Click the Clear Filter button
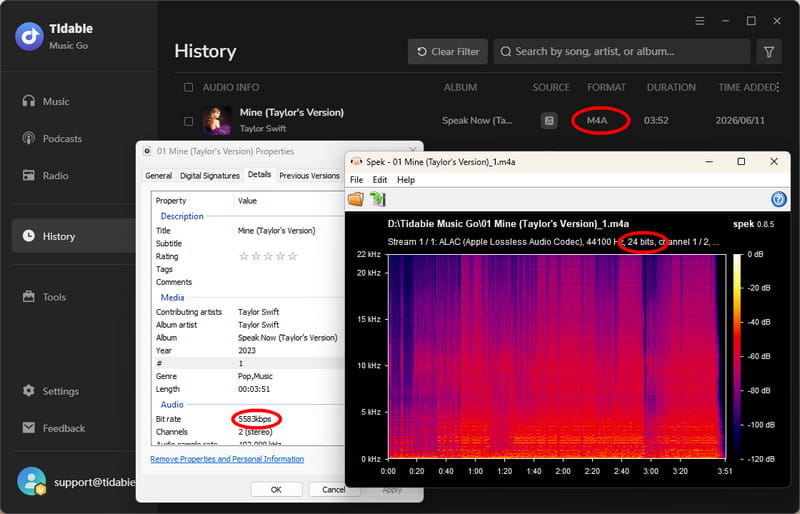Viewport: 800px width, 514px height. [448, 52]
